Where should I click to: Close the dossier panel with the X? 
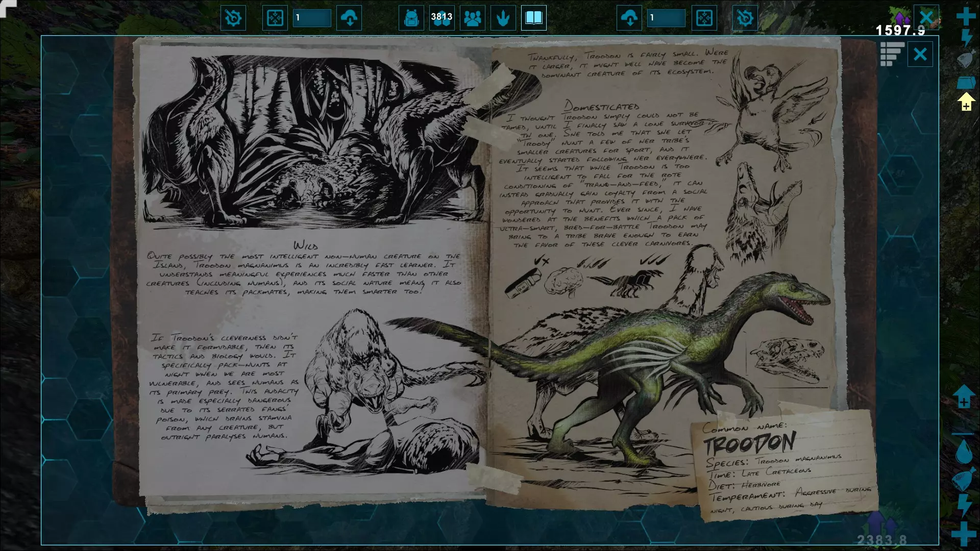[x=920, y=54]
